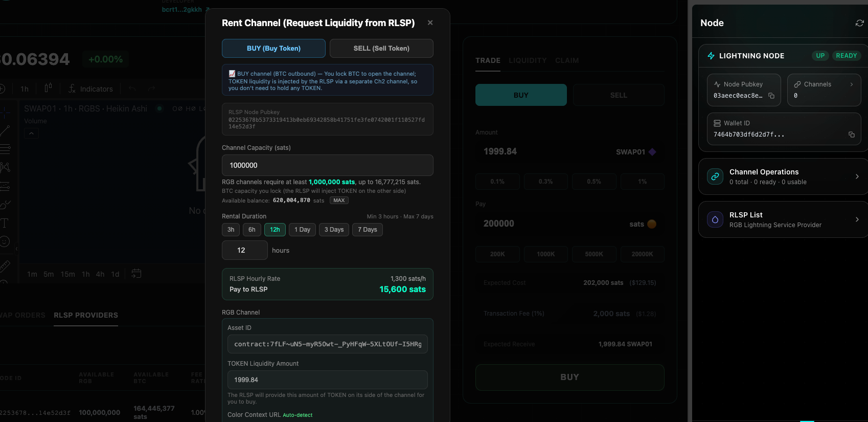The width and height of the screenshot is (868, 422).
Task: Open the Channels card chevron
Action: 852,84
